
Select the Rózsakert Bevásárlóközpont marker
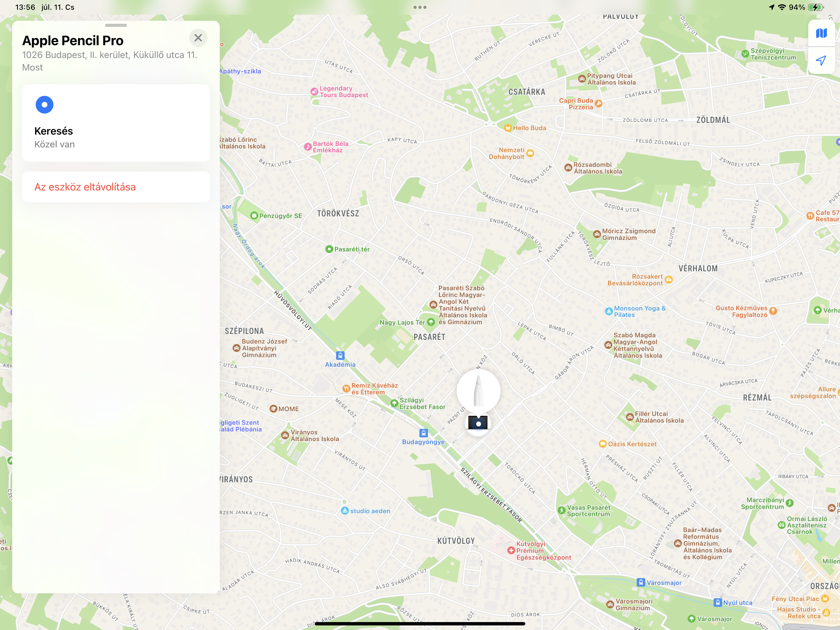point(669,280)
